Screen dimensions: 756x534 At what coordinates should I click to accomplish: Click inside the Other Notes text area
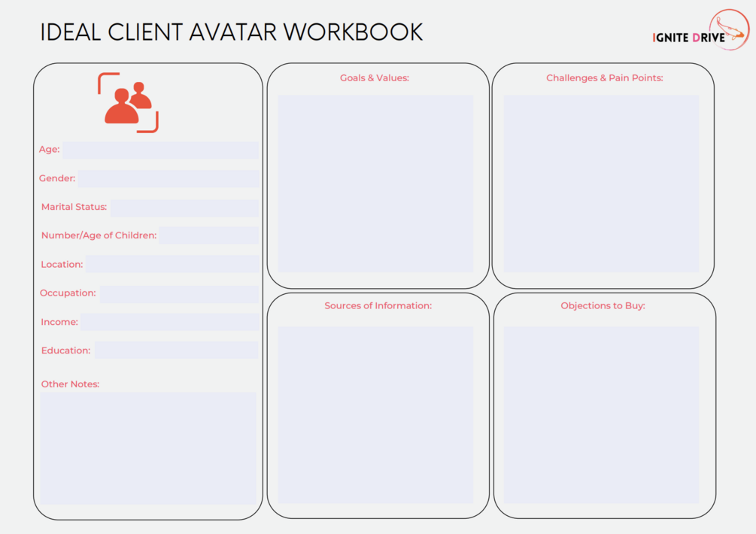(148, 448)
